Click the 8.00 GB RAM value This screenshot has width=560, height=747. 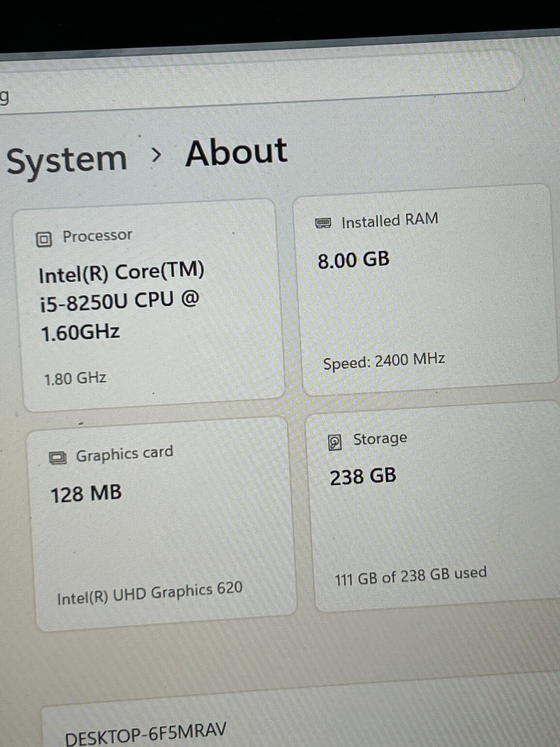(x=354, y=260)
